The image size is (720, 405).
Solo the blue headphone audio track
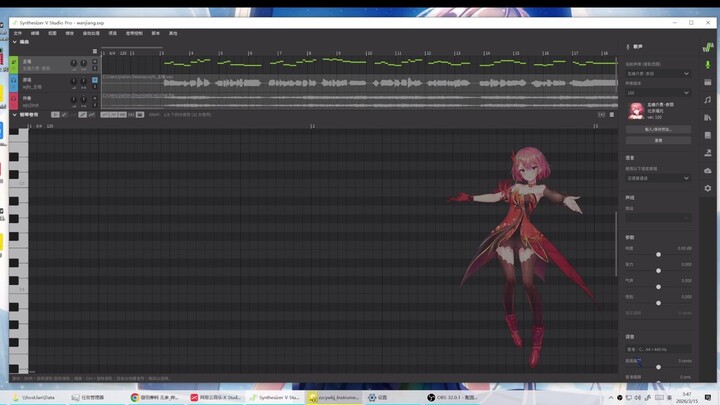95,86
